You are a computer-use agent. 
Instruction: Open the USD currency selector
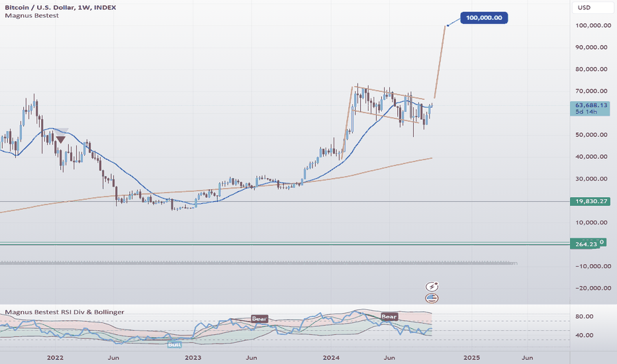pos(593,7)
